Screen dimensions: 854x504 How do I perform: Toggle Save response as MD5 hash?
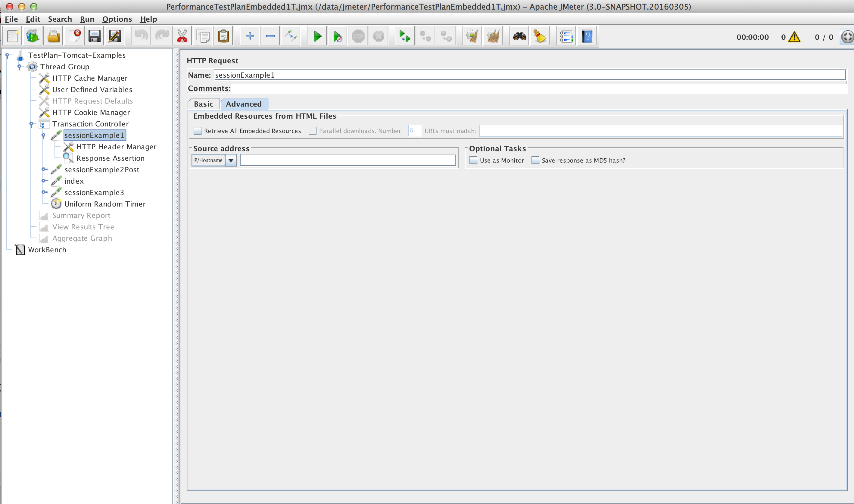535,160
